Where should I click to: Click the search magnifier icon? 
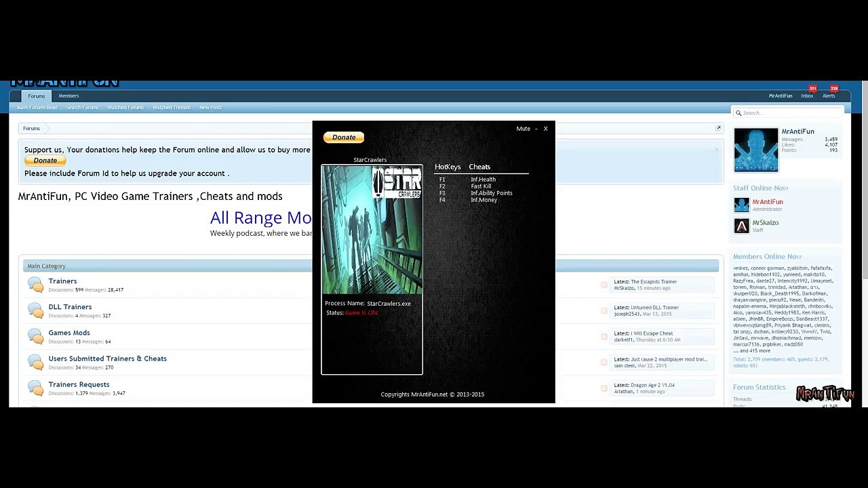738,113
